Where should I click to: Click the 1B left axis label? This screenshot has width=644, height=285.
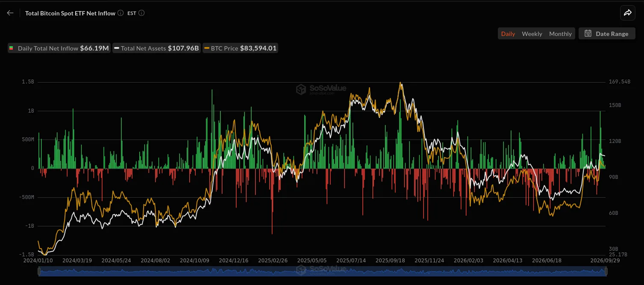coord(30,110)
